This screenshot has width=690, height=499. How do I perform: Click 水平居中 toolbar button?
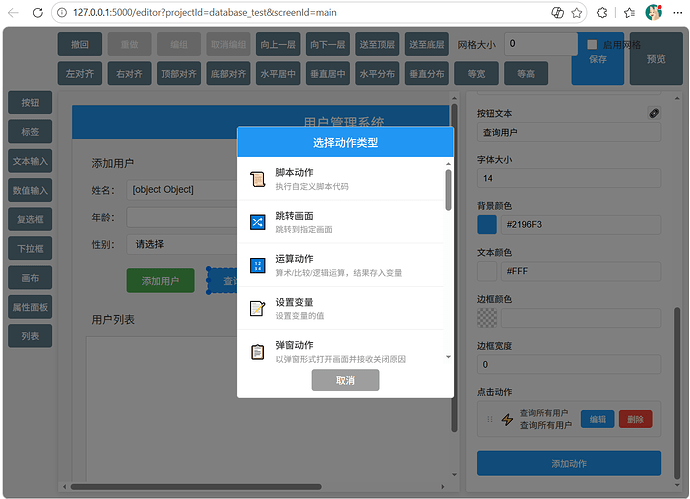click(x=278, y=73)
